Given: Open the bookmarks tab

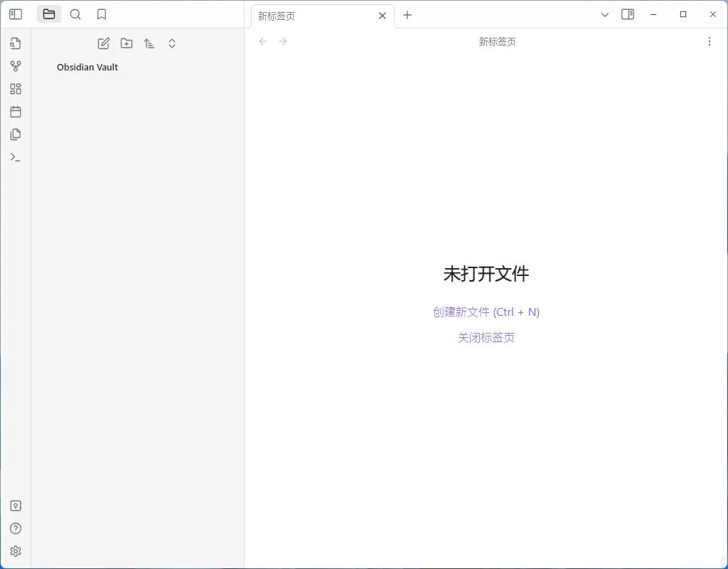Looking at the screenshot, I should [102, 14].
